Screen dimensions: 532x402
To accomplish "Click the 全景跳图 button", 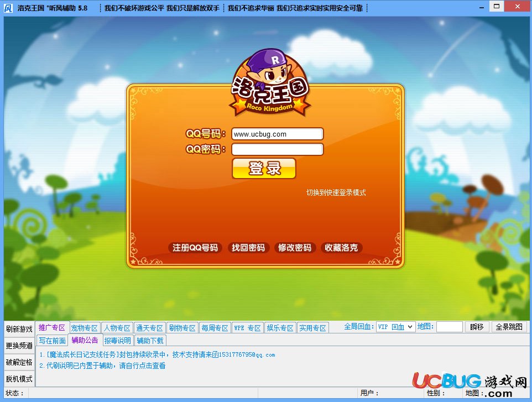I will [x=509, y=327].
